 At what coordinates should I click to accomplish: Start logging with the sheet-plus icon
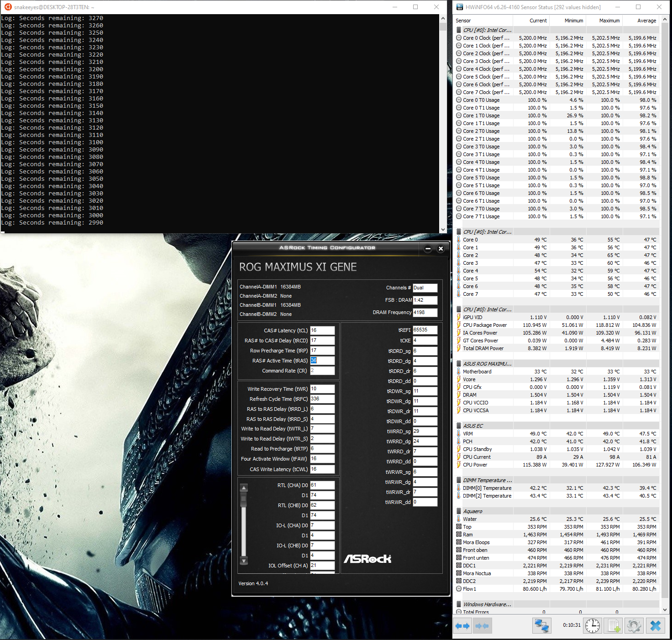pos(613,626)
